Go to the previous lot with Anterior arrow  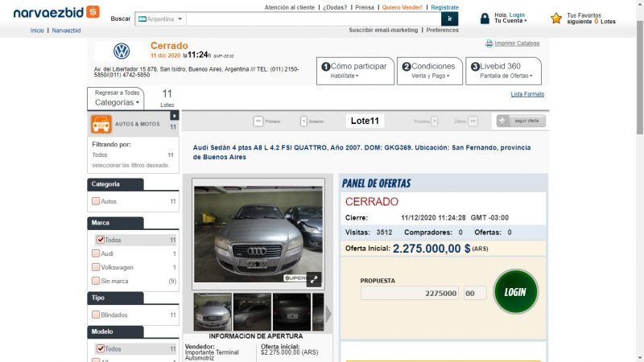tap(303, 121)
